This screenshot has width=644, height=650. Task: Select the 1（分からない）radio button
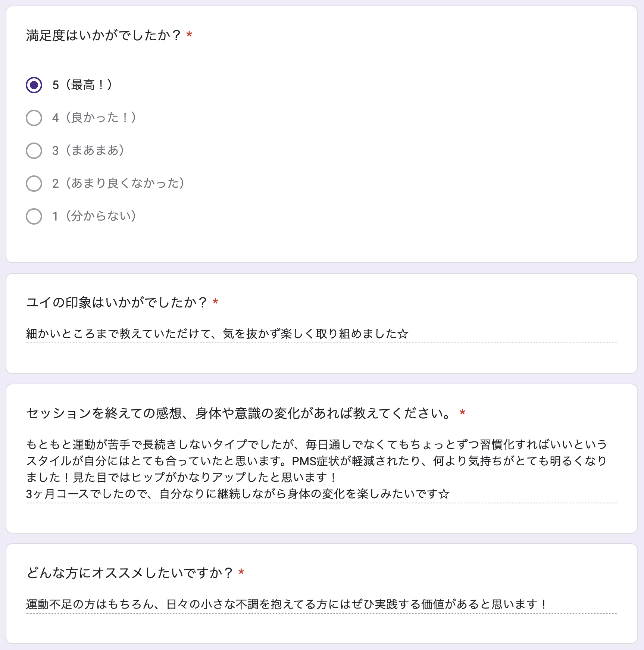pyautogui.click(x=34, y=216)
